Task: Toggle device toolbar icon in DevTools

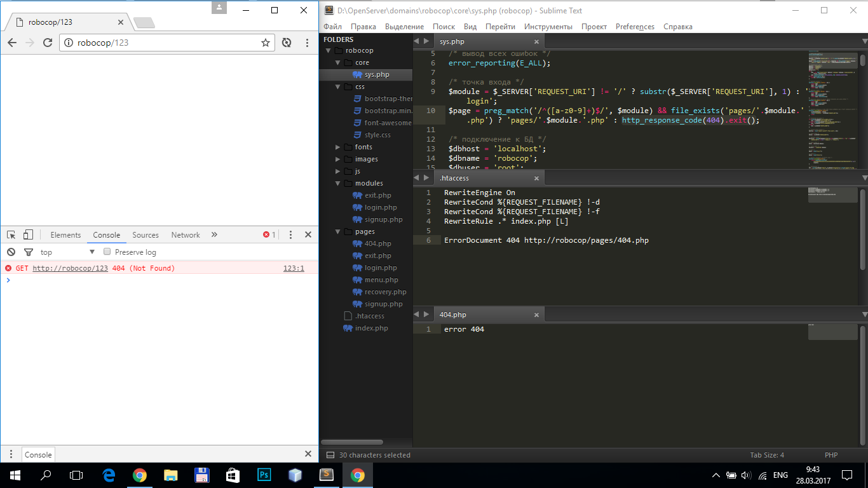Action: 28,234
